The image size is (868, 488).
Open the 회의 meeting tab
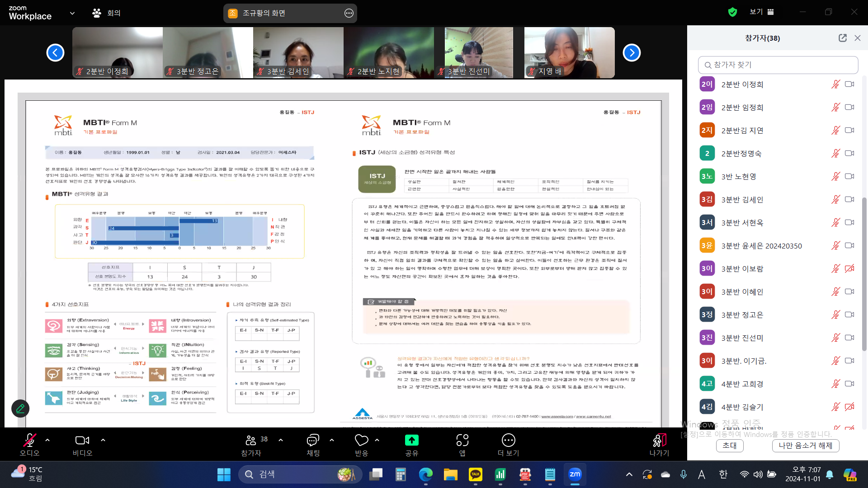107,13
